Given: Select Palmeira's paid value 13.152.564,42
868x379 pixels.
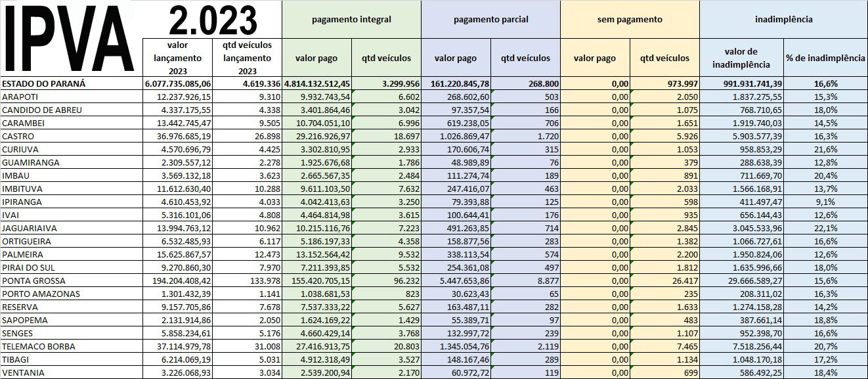Looking at the screenshot, I should 317,254.
